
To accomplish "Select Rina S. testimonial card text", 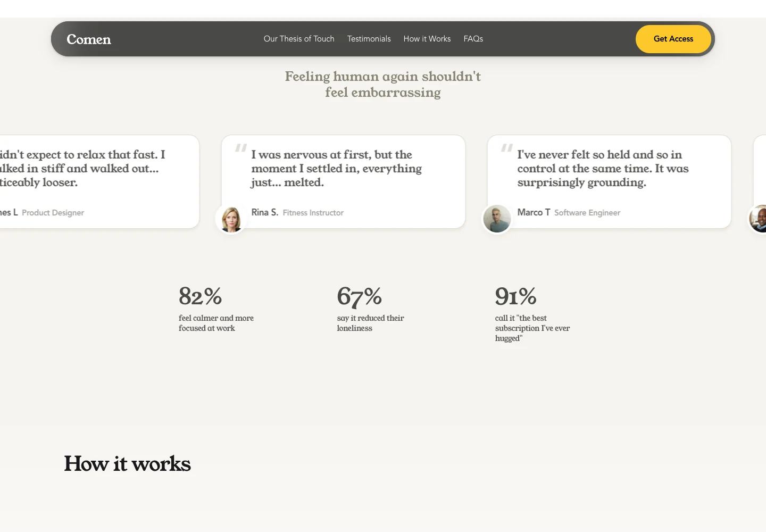I will pos(337,168).
